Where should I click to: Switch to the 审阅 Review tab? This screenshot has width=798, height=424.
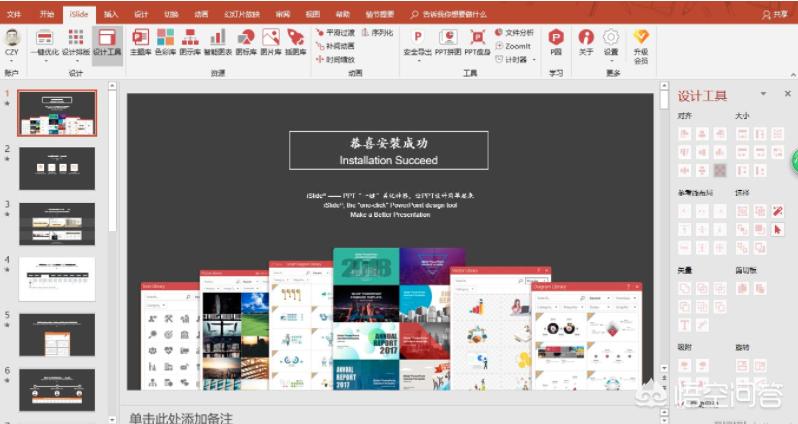coord(282,14)
